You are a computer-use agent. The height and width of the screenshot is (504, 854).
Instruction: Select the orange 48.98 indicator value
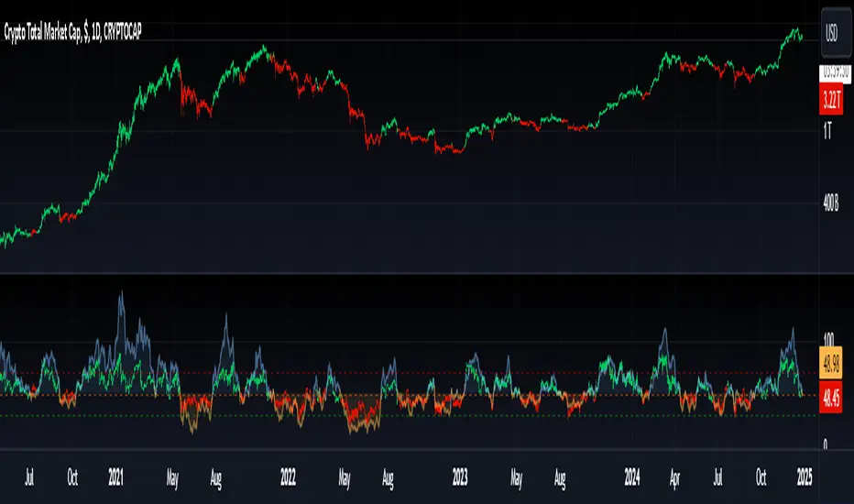click(x=831, y=362)
